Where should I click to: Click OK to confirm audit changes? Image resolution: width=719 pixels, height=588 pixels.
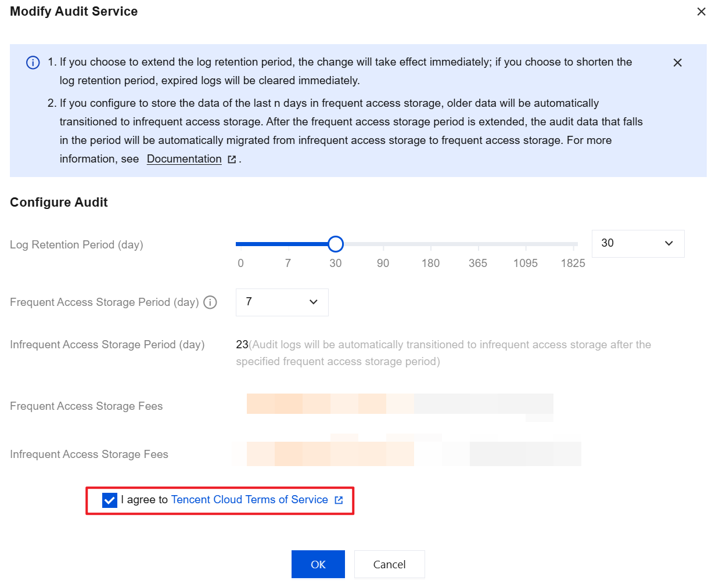tap(318, 564)
